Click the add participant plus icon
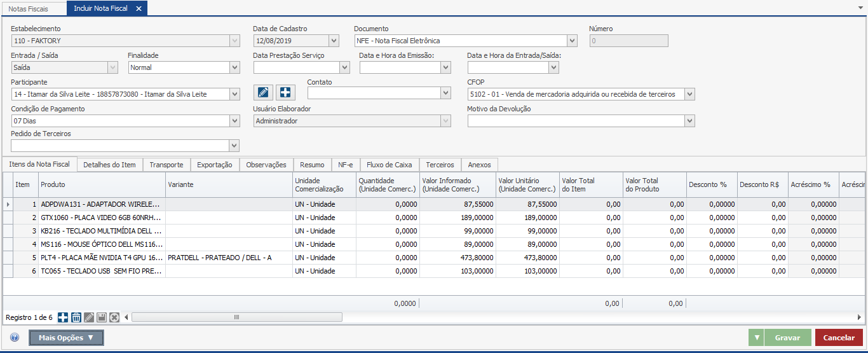The image size is (868, 353). (285, 92)
